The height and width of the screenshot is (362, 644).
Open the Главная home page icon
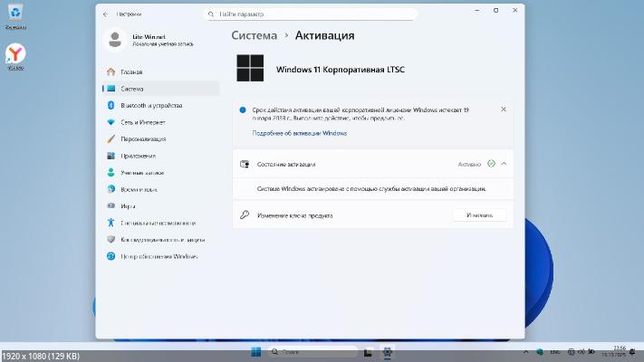pos(111,71)
